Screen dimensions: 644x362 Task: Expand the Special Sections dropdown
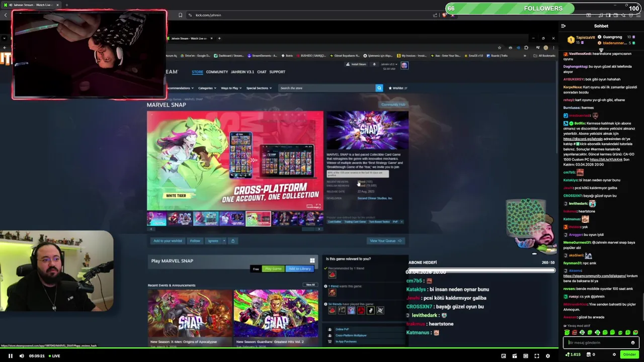click(259, 88)
